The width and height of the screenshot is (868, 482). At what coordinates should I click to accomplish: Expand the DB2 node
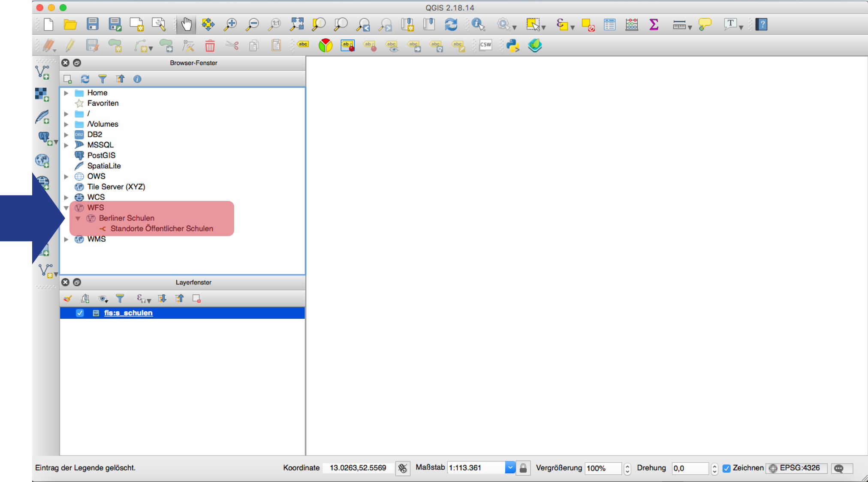coord(66,135)
